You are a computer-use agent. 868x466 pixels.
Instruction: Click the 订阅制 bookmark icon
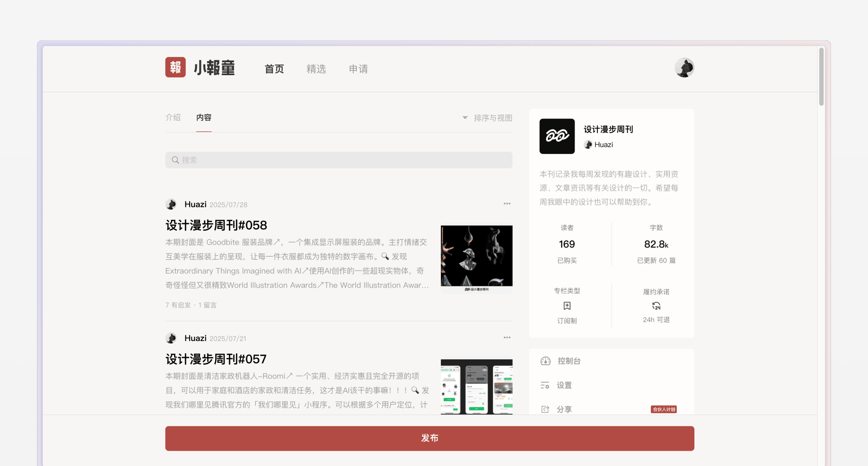click(x=567, y=306)
